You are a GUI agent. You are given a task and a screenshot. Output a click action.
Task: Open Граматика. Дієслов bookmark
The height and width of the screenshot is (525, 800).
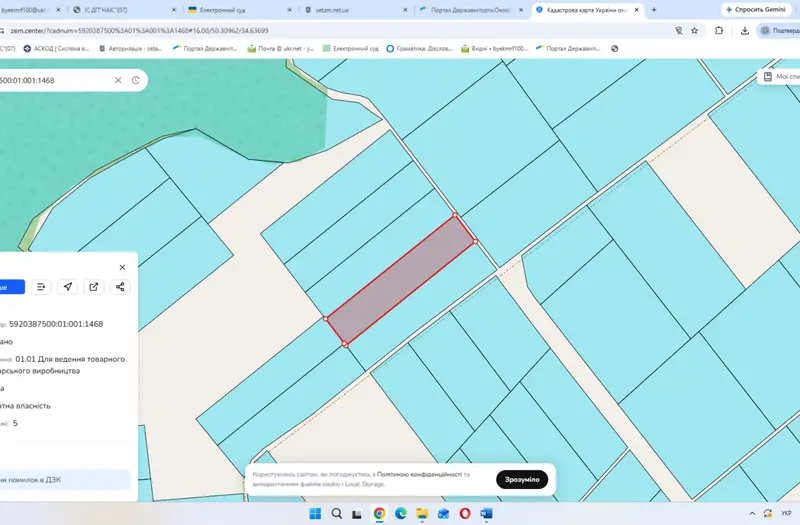[419, 48]
